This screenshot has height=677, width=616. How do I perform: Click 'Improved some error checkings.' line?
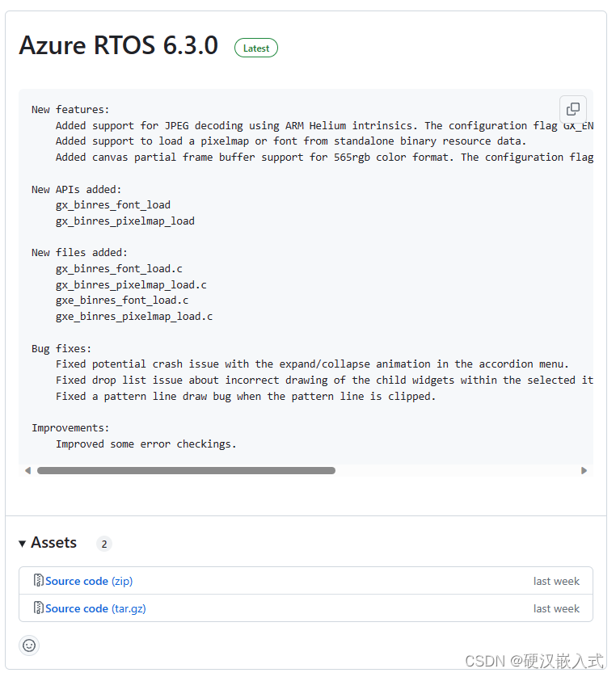click(x=146, y=444)
